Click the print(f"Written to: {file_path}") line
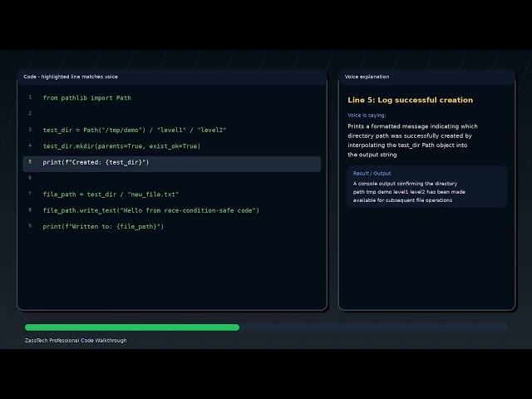This screenshot has height=399, width=532. (103, 226)
